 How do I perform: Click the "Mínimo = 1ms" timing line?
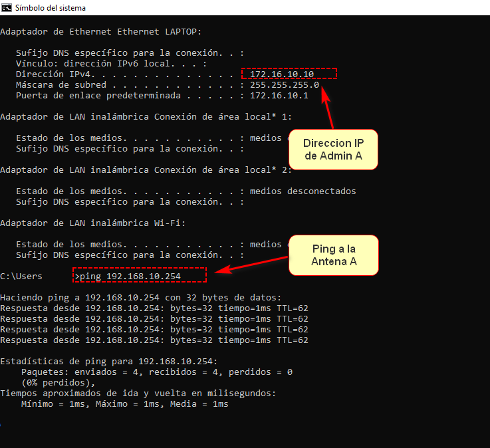[x=124, y=403]
